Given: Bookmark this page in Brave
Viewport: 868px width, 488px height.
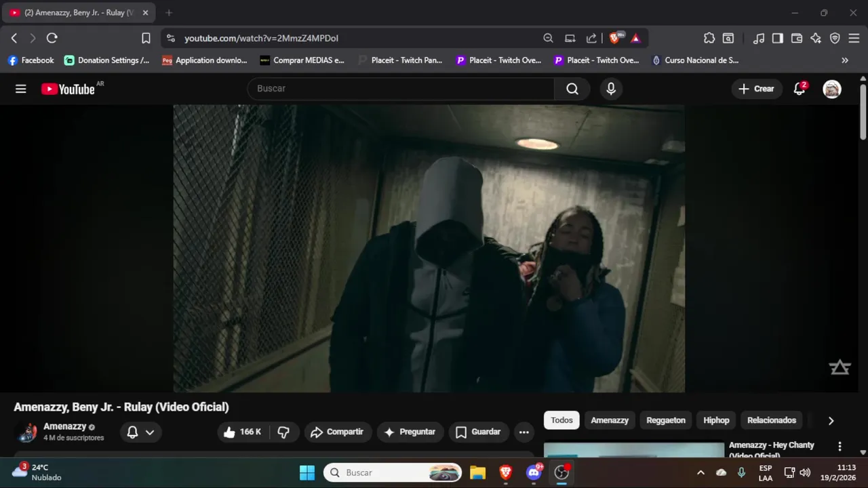Looking at the screenshot, I should click(146, 38).
